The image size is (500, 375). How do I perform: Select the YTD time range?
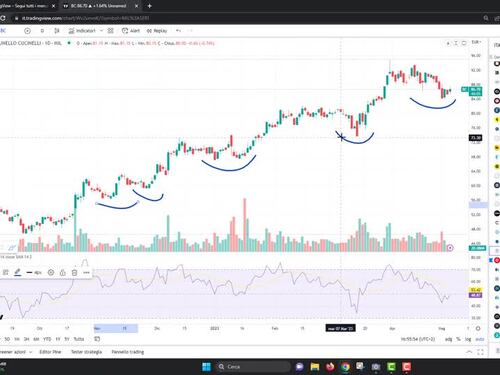[47, 339]
